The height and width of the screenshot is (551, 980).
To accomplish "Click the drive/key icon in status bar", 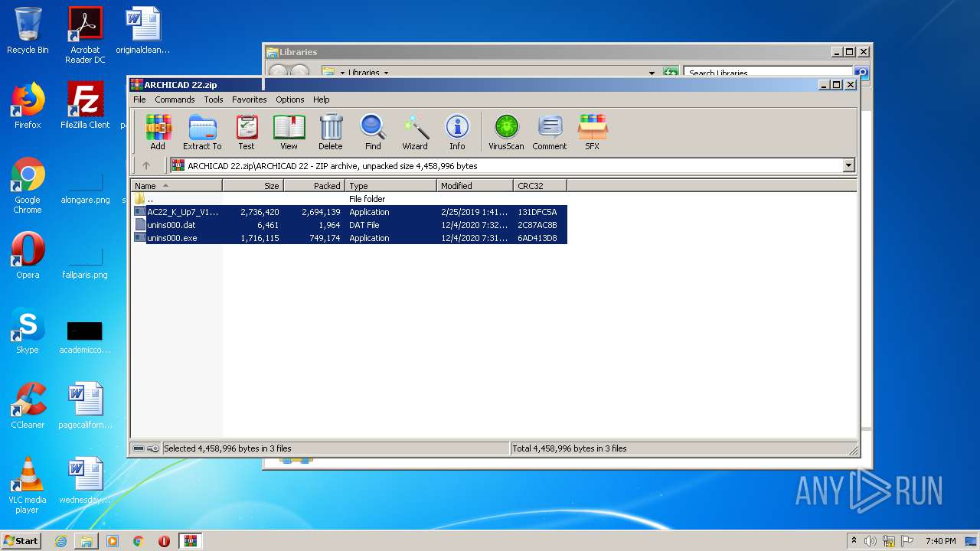I will [145, 448].
